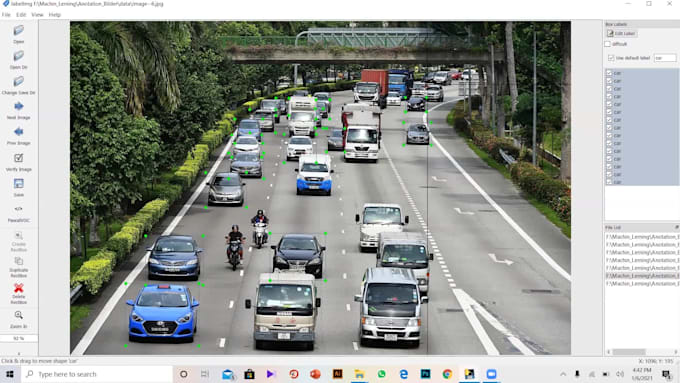Go to the Next Image
This screenshot has width=680, height=383.
click(x=19, y=111)
